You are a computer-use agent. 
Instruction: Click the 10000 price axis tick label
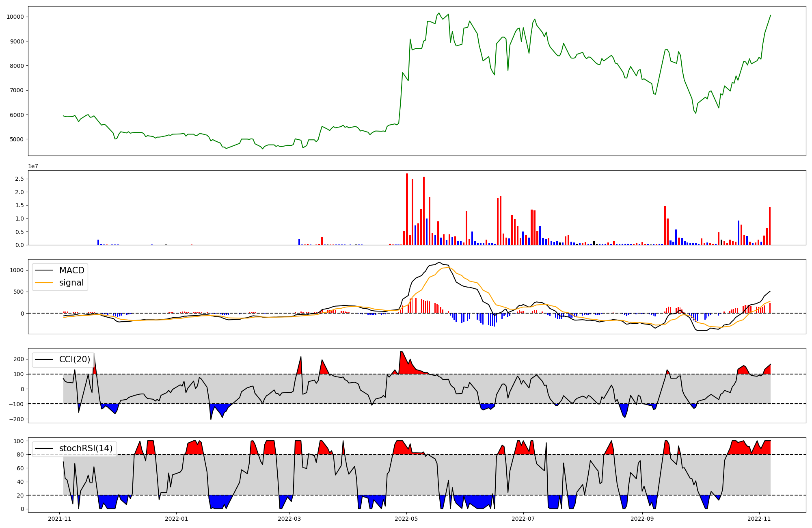click(15, 17)
